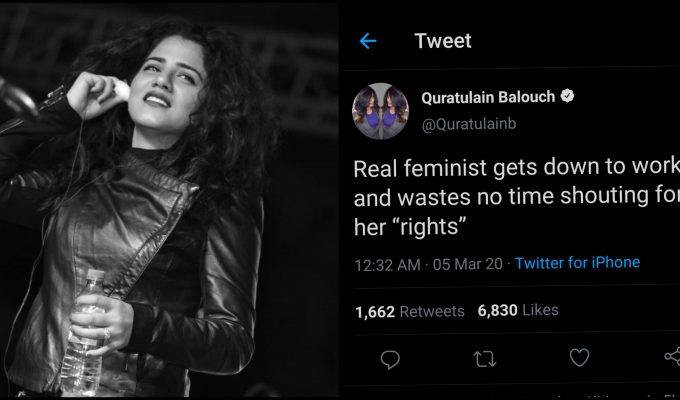Tap the back arrow beside Tweet header
Screen dimensions: 680x400
(x=368, y=41)
